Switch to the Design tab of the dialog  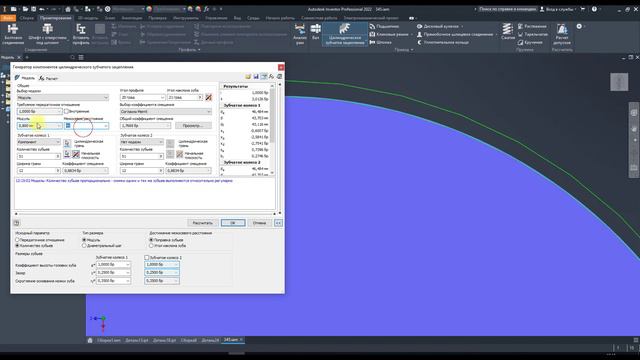25,78
